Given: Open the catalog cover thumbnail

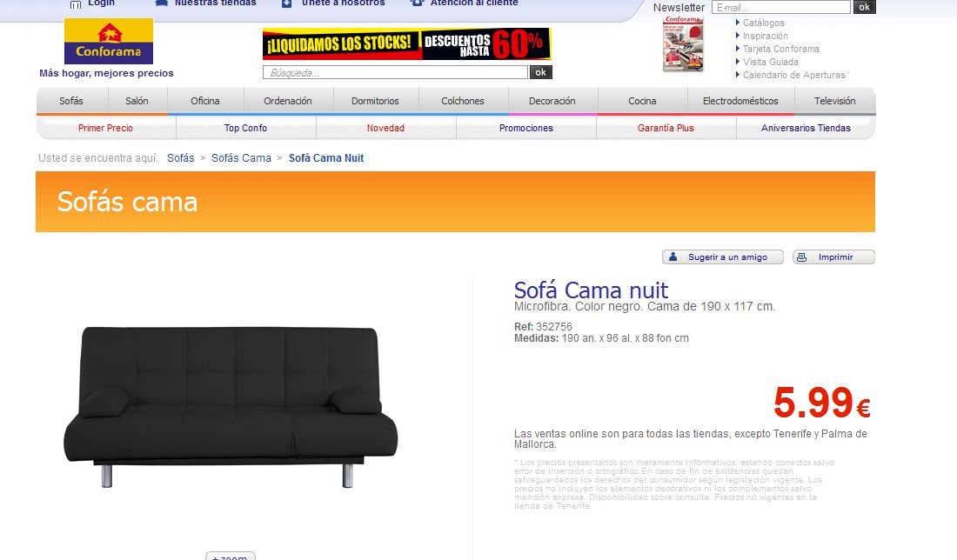Looking at the screenshot, I should coord(683,44).
